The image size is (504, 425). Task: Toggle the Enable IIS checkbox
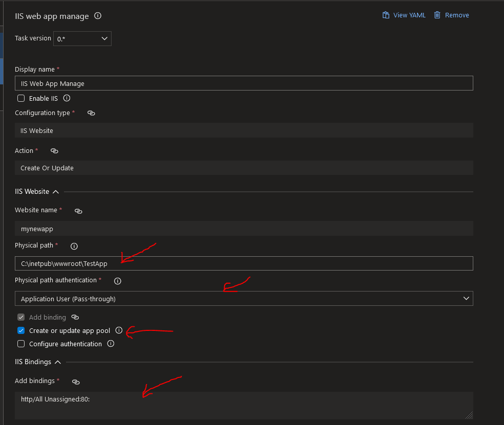(21, 98)
